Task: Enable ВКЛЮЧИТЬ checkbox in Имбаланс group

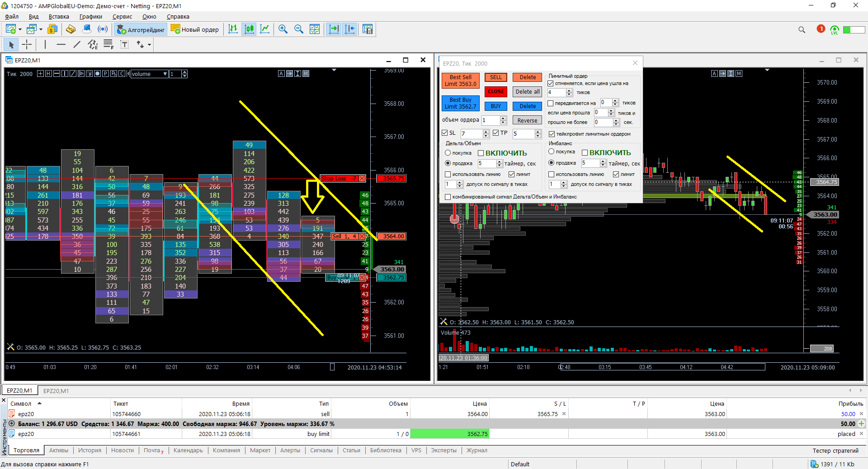Action: [585, 153]
